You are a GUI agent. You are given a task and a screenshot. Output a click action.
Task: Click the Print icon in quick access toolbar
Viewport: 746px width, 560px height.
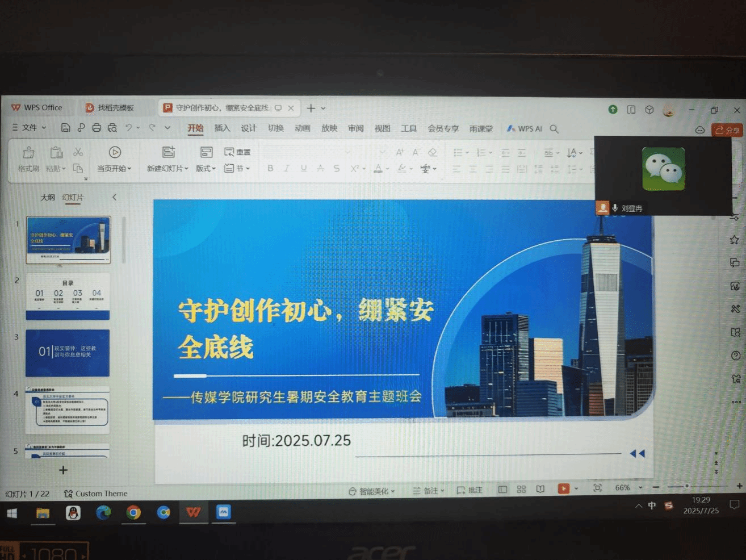click(97, 128)
